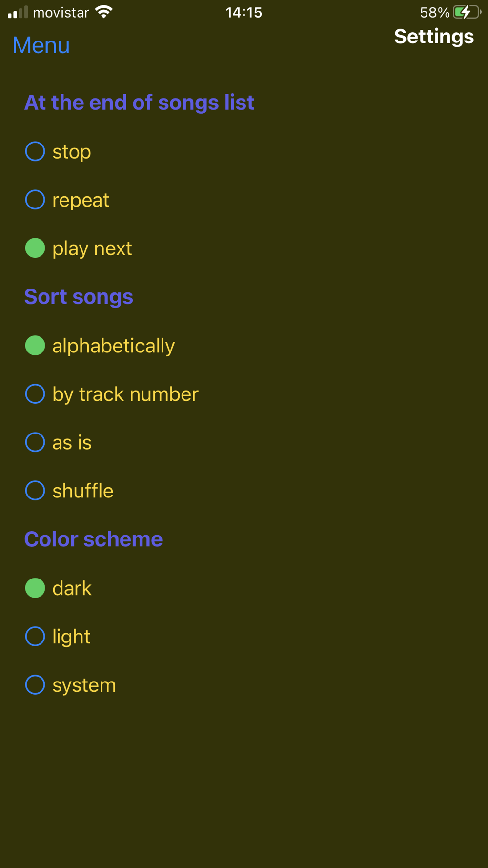Select the stop radio button
Image resolution: width=488 pixels, height=868 pixels.
(35, 151)
